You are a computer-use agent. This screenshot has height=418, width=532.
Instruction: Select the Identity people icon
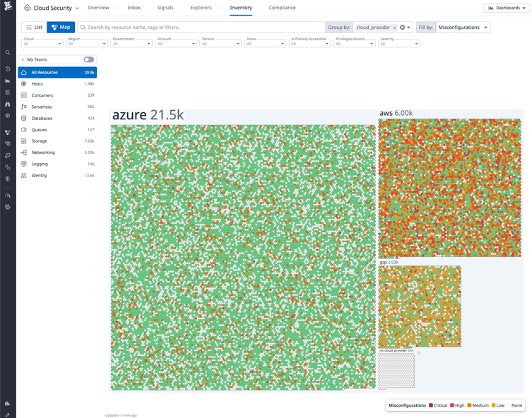pos(24,175)
